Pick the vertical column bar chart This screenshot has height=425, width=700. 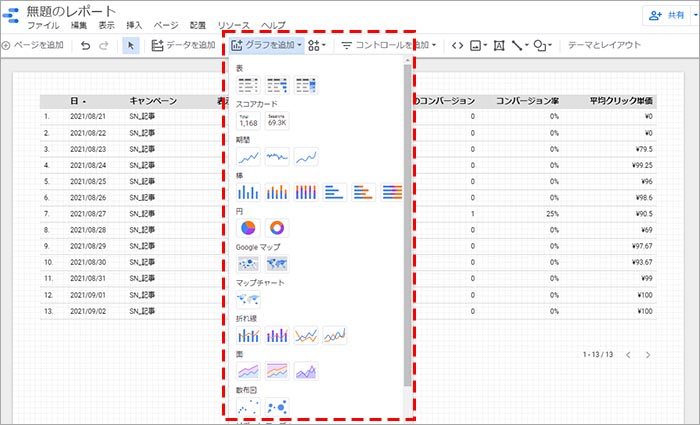pyautogui.click(x=248, y=191)
